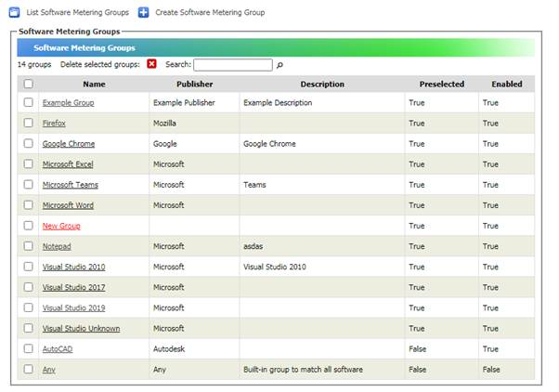Check the Microsoft Excel row checkbox

(x=29, y=164)
